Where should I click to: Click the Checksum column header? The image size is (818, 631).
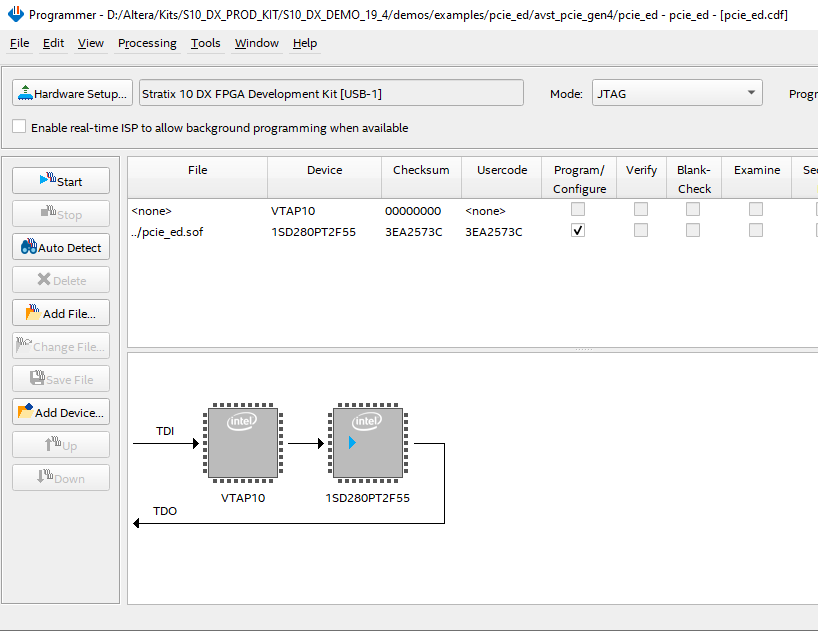421,177
